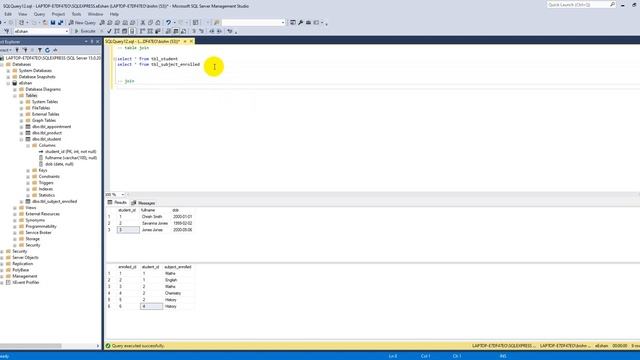Open the Find combo box dropdown

pos(283,22)
